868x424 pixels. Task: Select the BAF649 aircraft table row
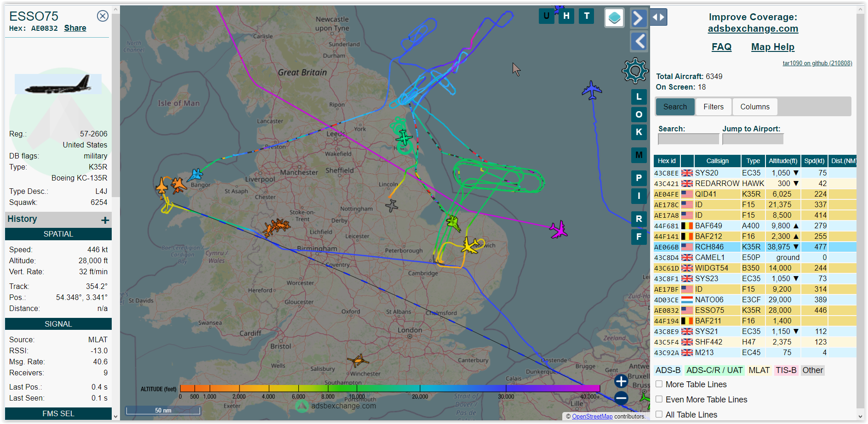pyautogui.click(x=755, y=226)
